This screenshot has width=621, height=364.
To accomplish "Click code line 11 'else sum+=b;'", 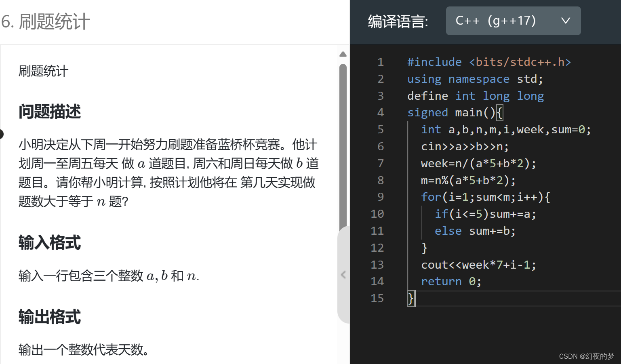I will coord(475,231).
